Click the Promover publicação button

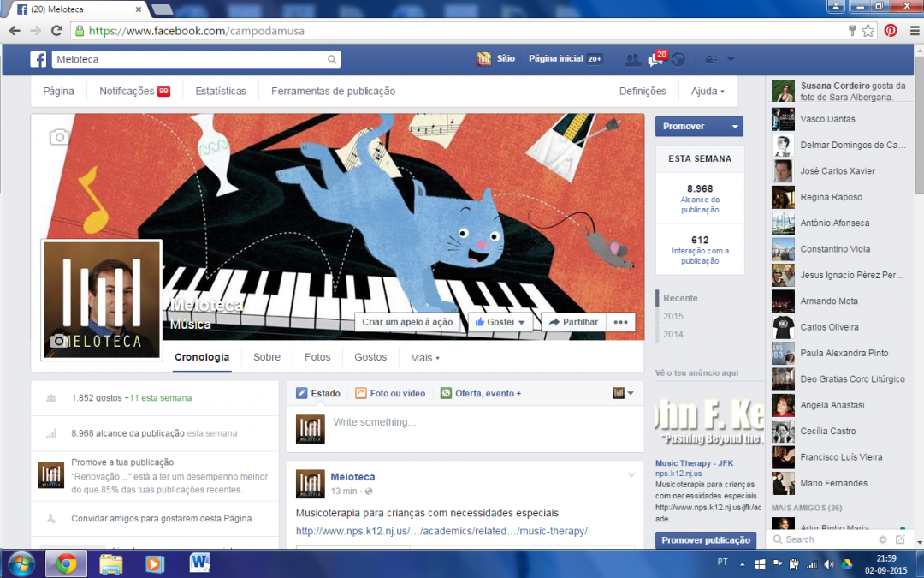click(x=705, y=540)
